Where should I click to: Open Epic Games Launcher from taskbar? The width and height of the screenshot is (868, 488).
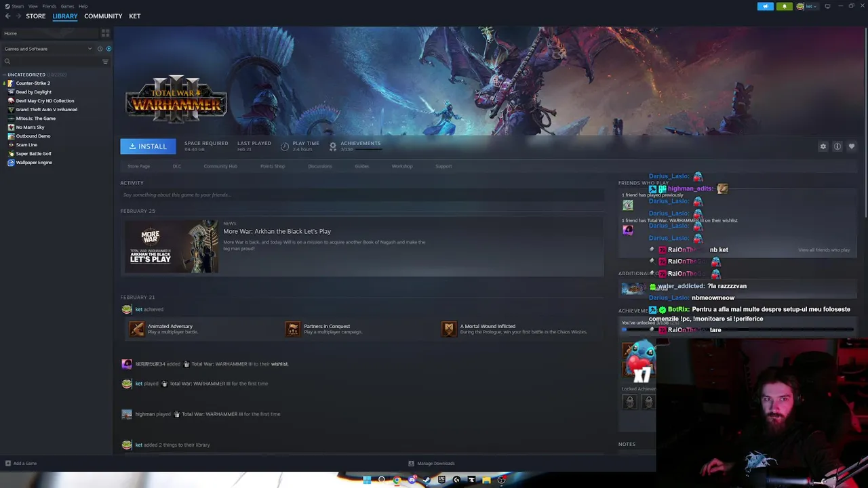pyautogui.click(x=441, y=480)
